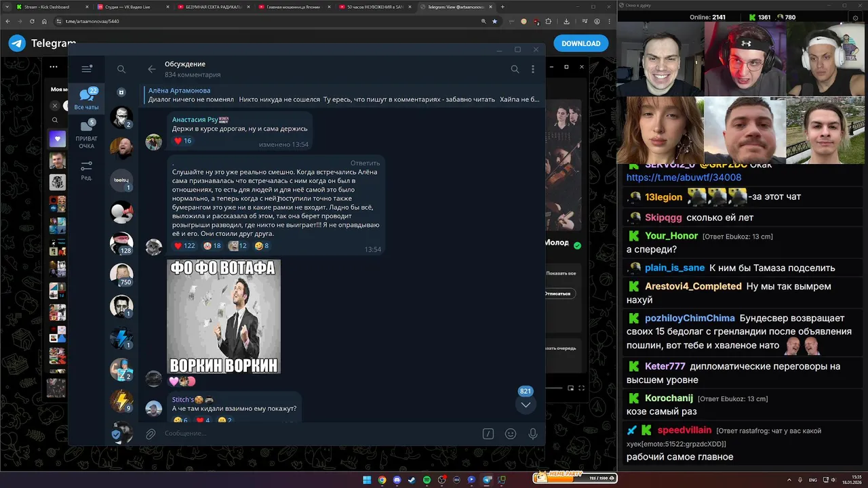Click username Korochanij in stream chat
This screenshot has width=868, height=488.
669,398
